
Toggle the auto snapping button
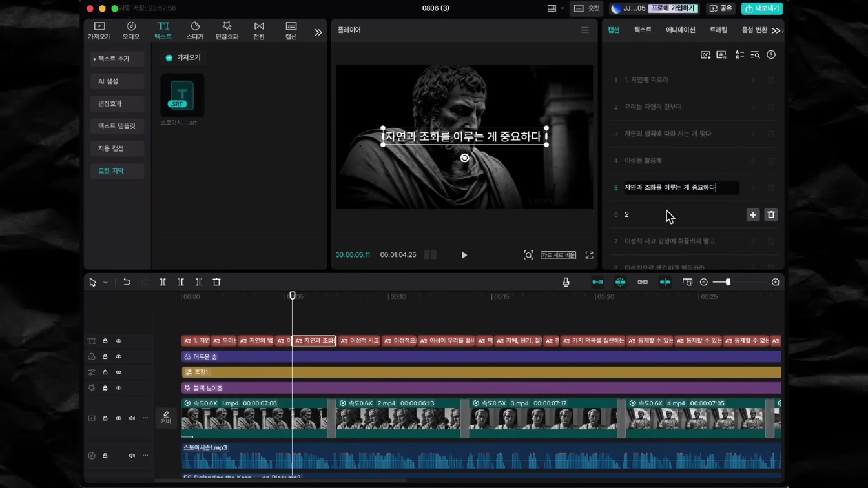pyautogui.click(x=620, y=282)
